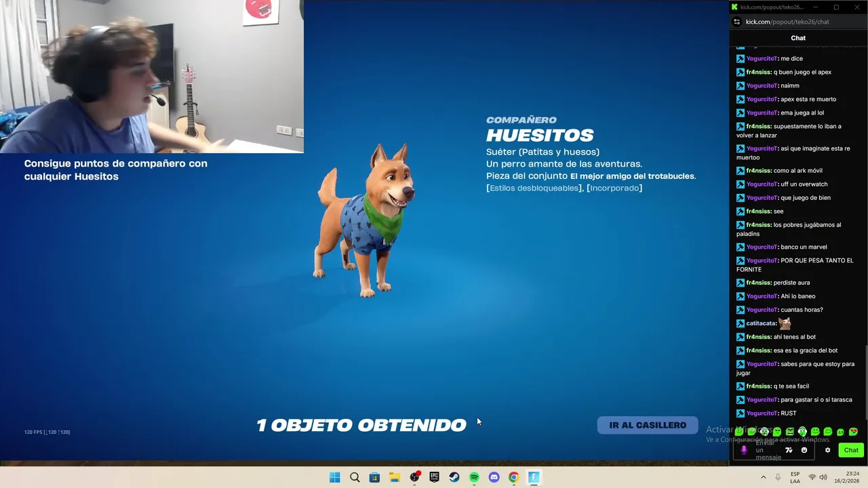Open Steam from taskbar
This screenshot has width=868, height=488.
[454, 477]
